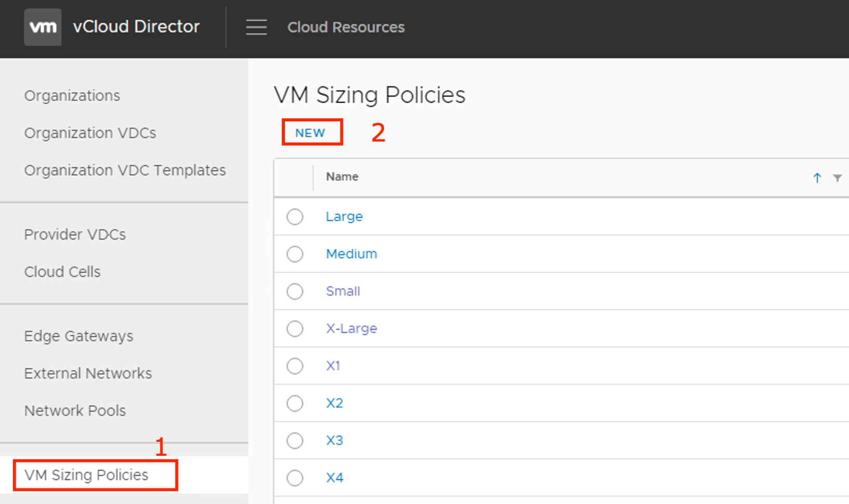Open Network Pools in the sidebar
This screenshot has width=849, height=504.
[75, 411]
